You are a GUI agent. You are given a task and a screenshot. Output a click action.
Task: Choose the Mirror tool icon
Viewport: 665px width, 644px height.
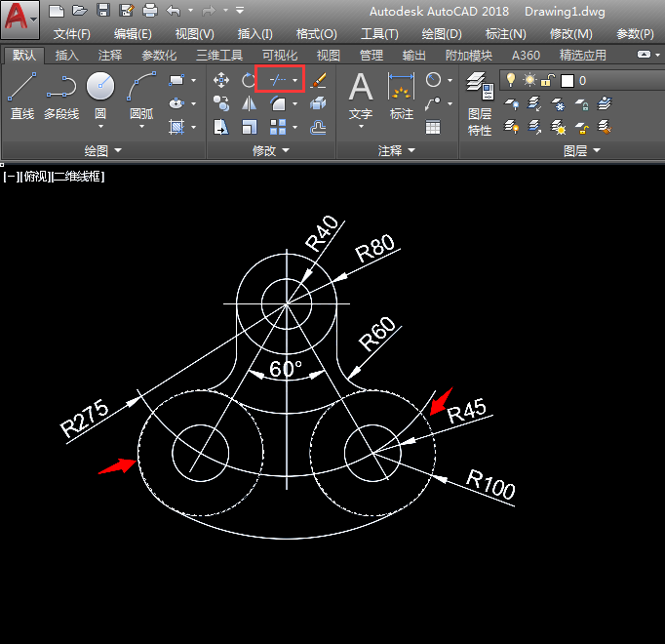[x=248, y=103]
